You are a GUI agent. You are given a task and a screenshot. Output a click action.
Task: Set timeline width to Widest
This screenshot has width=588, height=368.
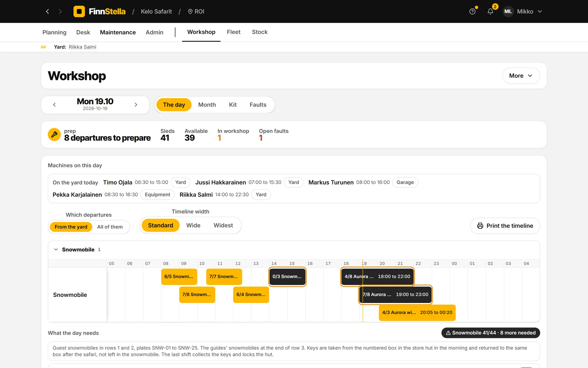tap(223, 225)
